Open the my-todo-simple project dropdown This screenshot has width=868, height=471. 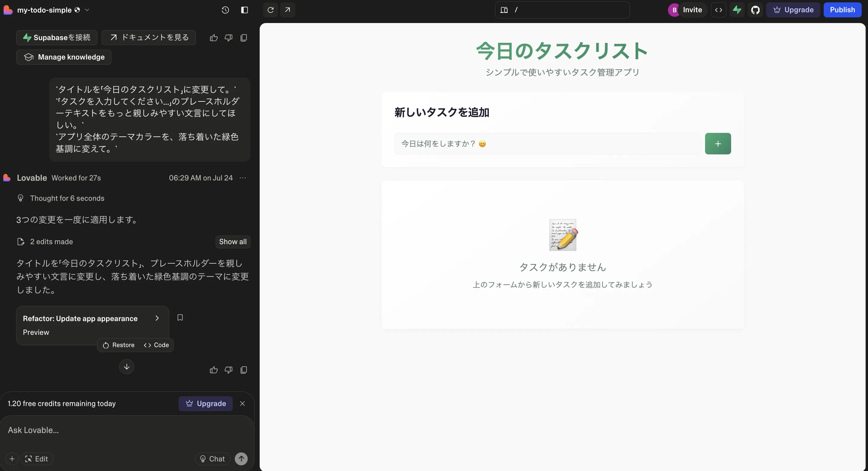[87, 10]
